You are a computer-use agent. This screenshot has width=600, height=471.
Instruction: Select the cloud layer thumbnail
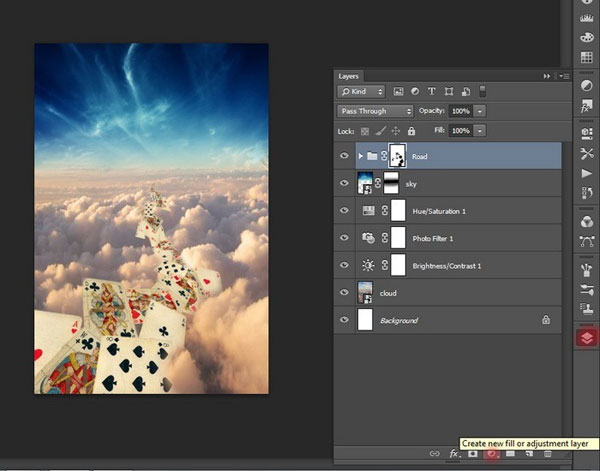point(365,292)
